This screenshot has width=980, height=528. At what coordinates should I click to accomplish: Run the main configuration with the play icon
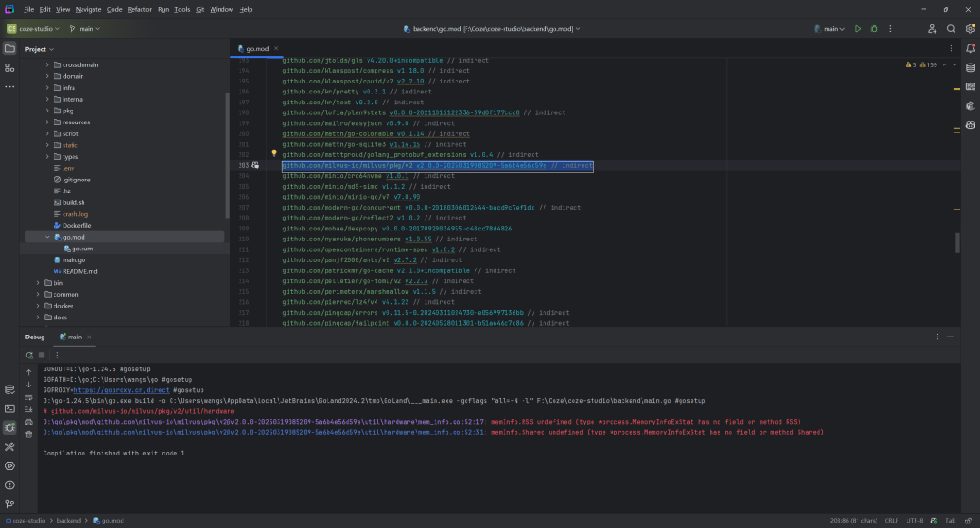click(858, 29)
